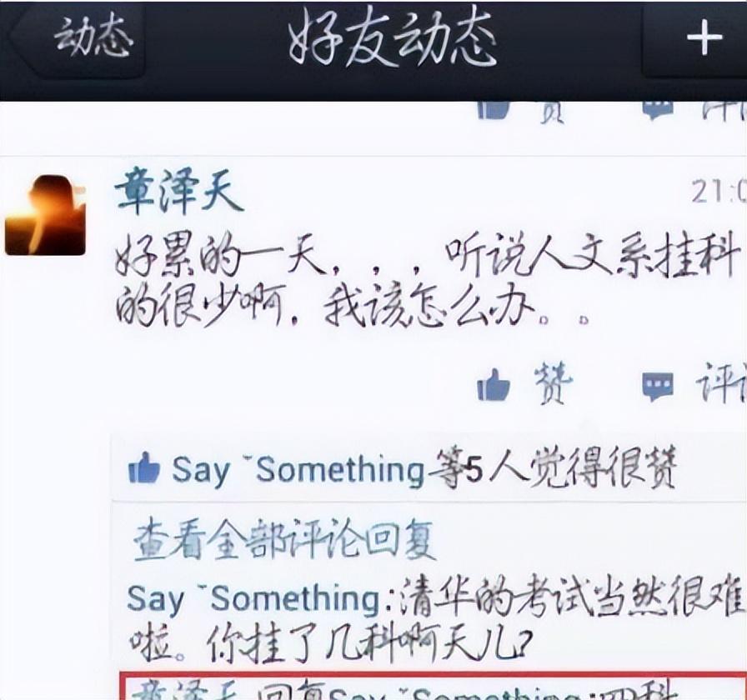Tap the 评论 label next to the speech bubble
747x700 pixels.
click(721, 382)
